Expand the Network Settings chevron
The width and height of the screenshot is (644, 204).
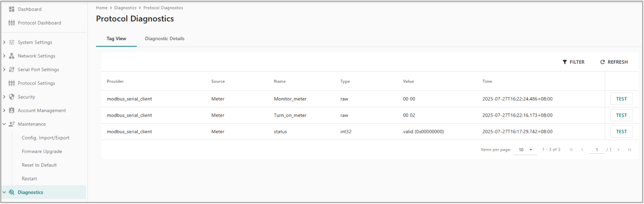[4, 56]
